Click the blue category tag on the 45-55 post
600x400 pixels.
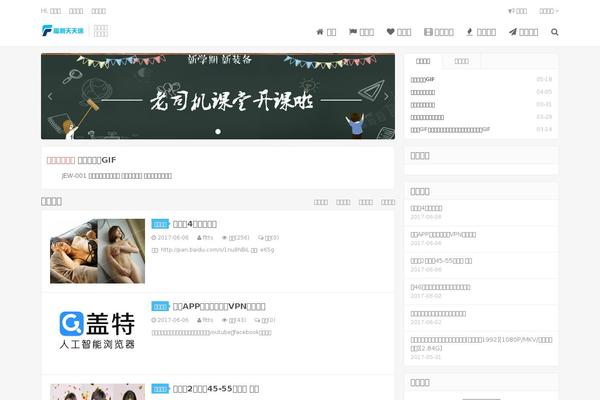160,389
